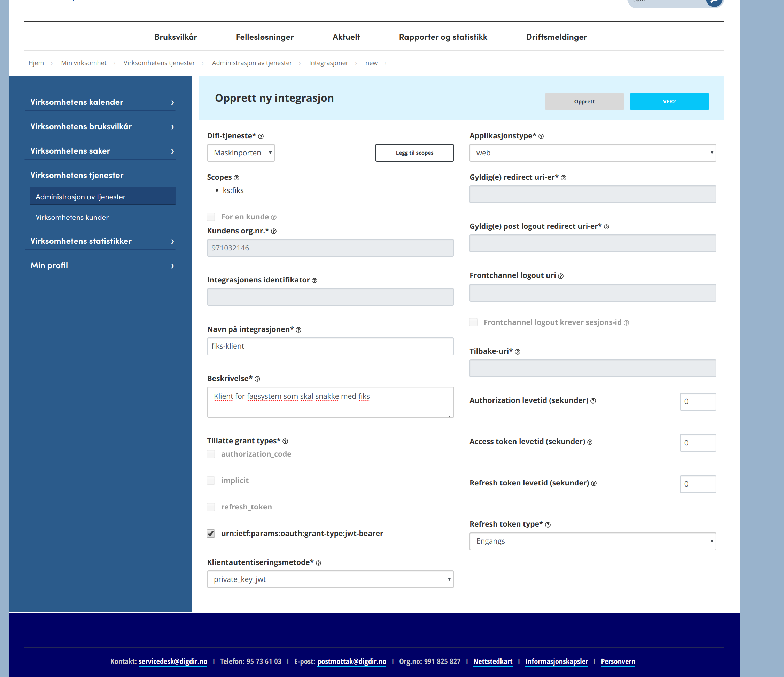Click help icon next to Difi-tjeneste

coord(261,136)
